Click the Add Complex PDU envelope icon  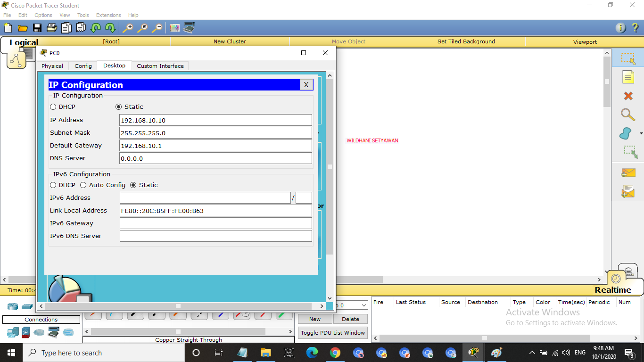tap(628, 191)
